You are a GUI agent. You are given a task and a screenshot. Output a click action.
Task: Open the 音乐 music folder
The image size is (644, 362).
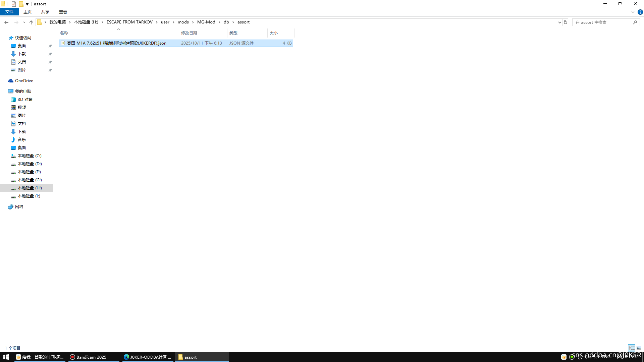[x=21, y=140]
